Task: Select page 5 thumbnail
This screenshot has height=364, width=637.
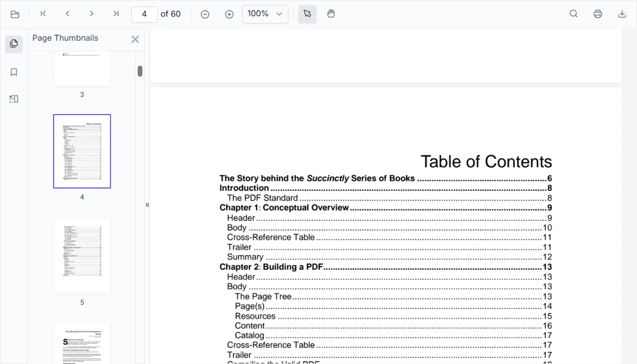Action: click(x=82, y=256)
